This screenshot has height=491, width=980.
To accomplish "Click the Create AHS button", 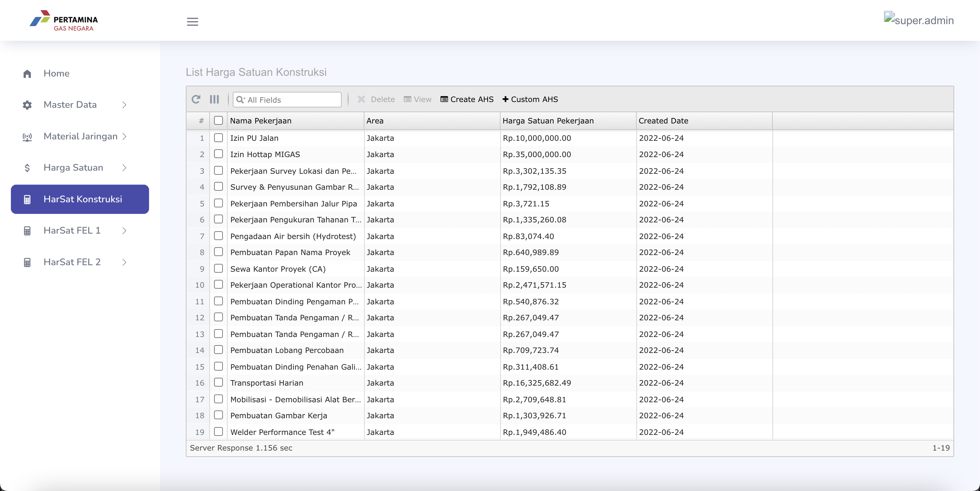I will 467,99.
